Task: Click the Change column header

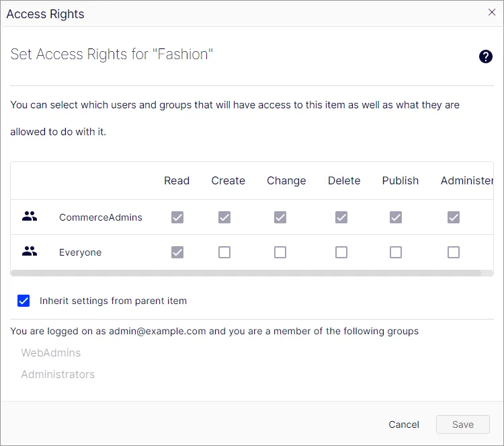Action: coord(286,180)
